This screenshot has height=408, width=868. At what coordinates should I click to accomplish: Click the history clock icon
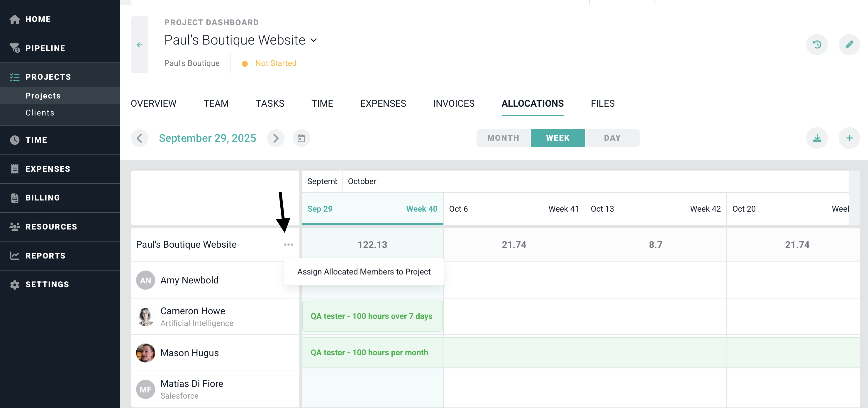tap(816, 45)
